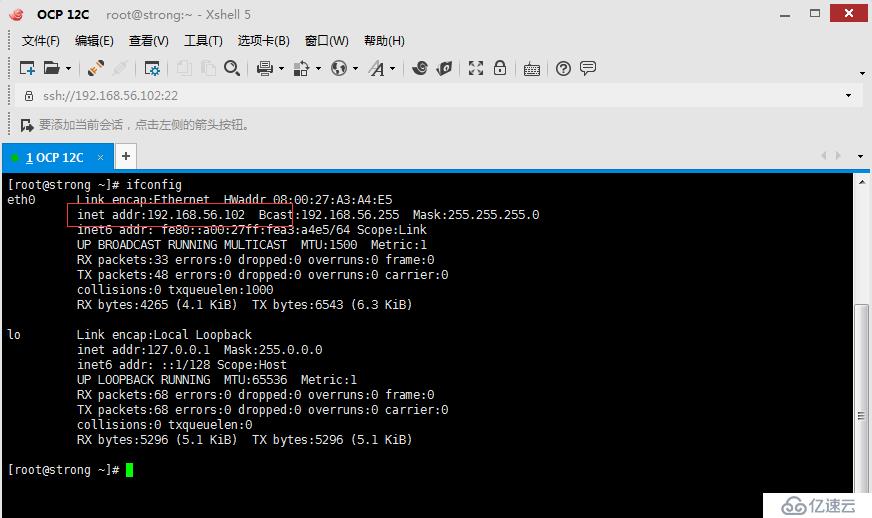Open the 编辑(E) menu

coord(94,41)
